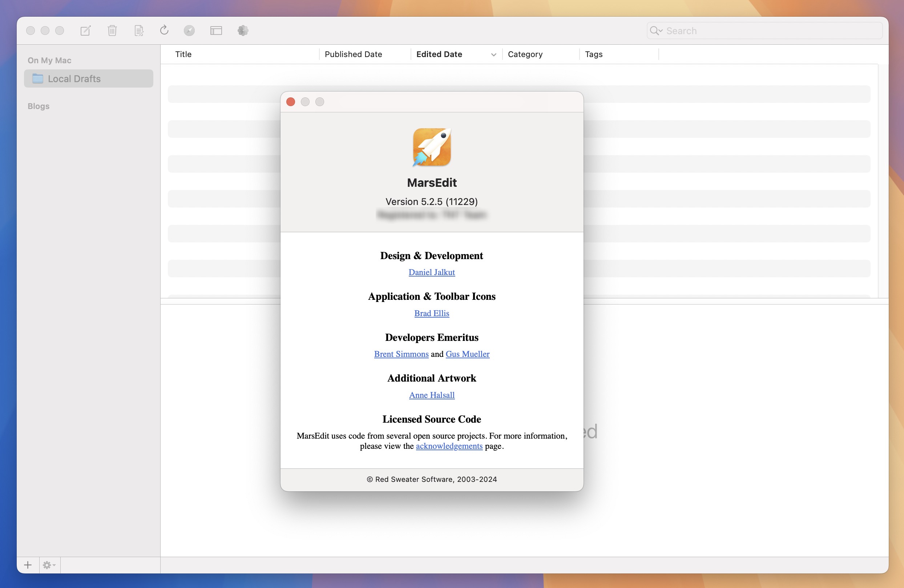
Task: Click the MarsEdit app name in About window
Action: (x=432, y=183)
